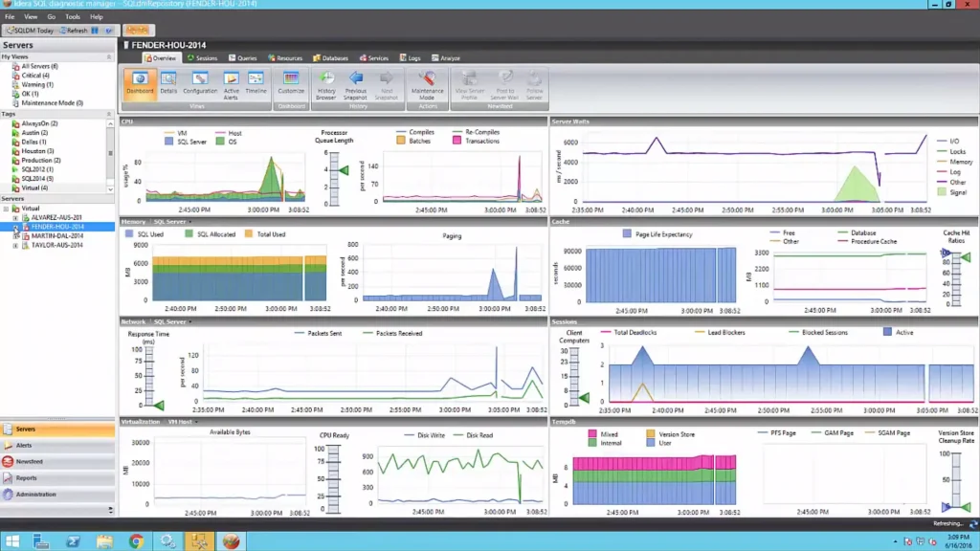
Task: Expand the ALVAREZ-AUS-201 server node
Action: pos(15,218)
